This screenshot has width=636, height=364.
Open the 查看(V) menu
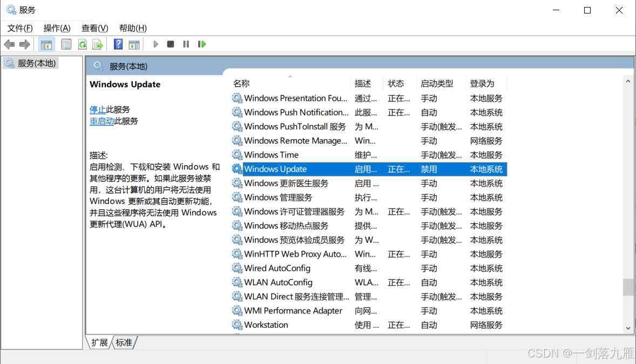94,29
